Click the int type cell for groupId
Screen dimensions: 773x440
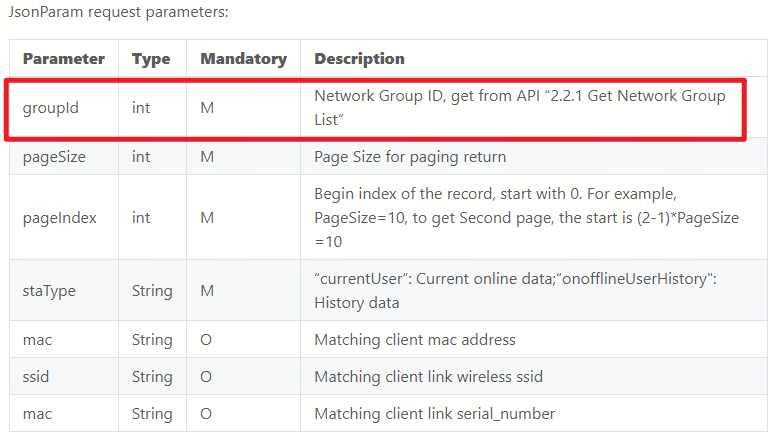click(141, 107)
